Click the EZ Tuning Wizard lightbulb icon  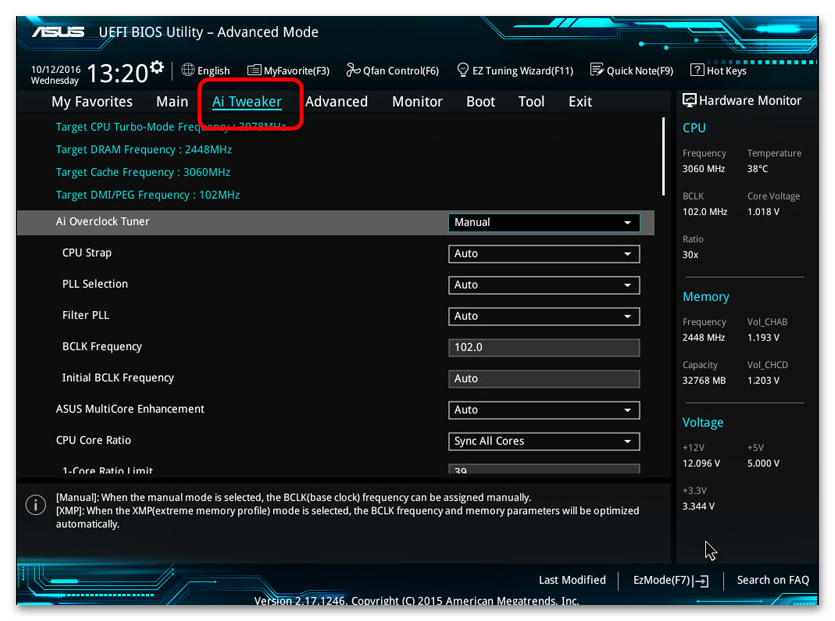click(463, 70)
